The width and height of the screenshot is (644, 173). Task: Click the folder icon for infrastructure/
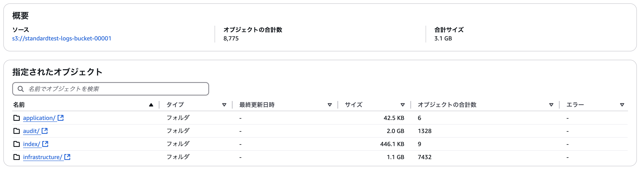point(17,157)
